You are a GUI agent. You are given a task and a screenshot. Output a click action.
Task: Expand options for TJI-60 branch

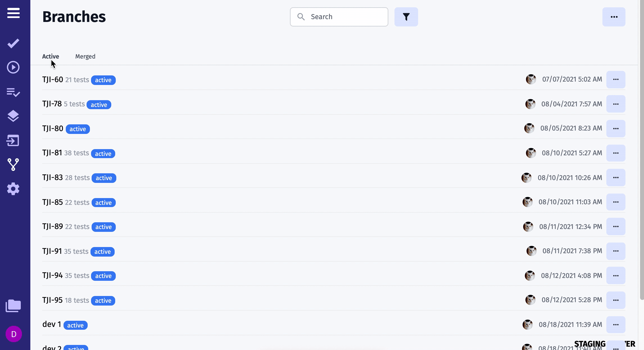click(x=616, y=79)
